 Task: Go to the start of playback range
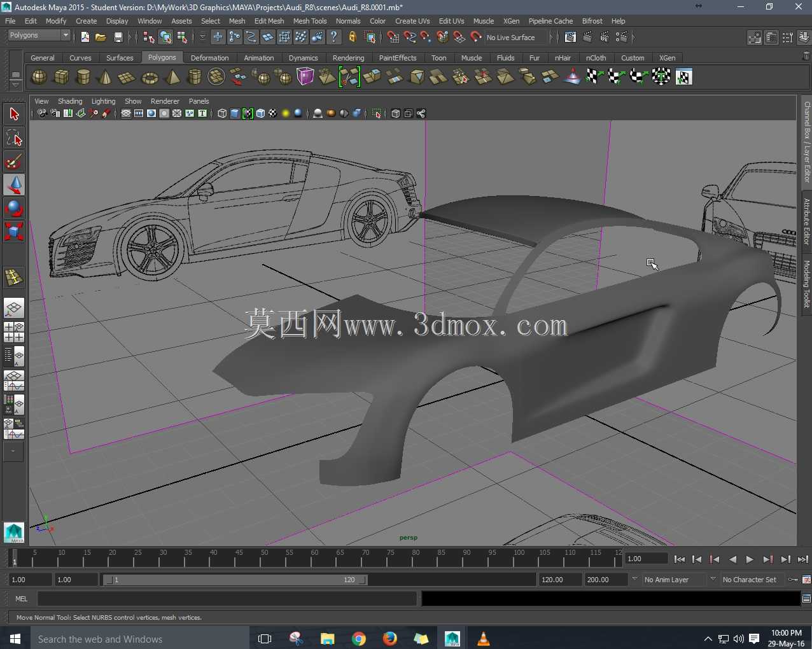click(x=679, y=559)
